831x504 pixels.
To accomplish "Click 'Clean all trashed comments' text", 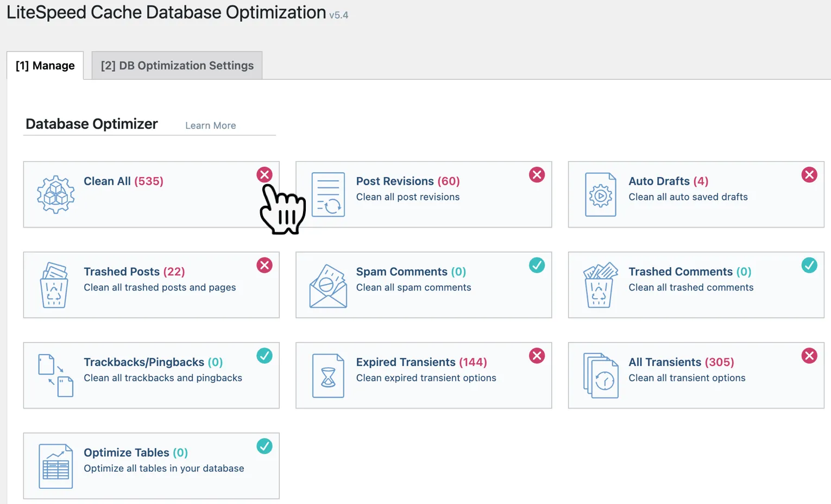I will point(691,287).
